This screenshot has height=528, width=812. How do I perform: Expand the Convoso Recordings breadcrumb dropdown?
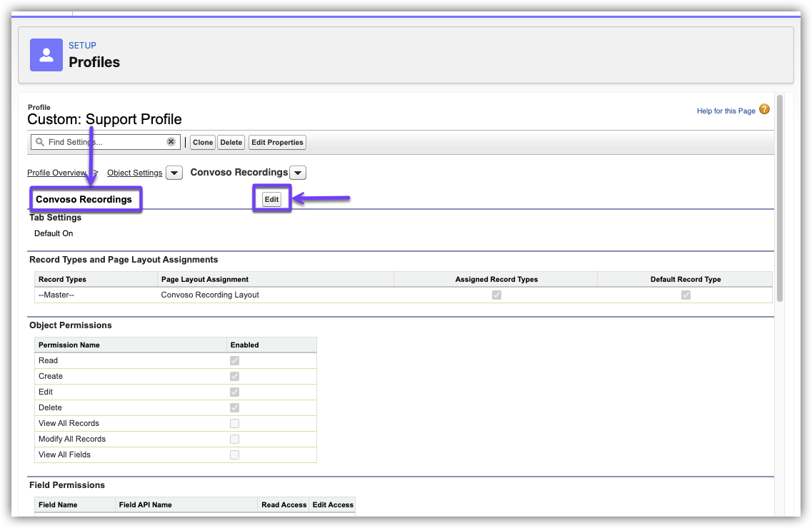(299, 173)
